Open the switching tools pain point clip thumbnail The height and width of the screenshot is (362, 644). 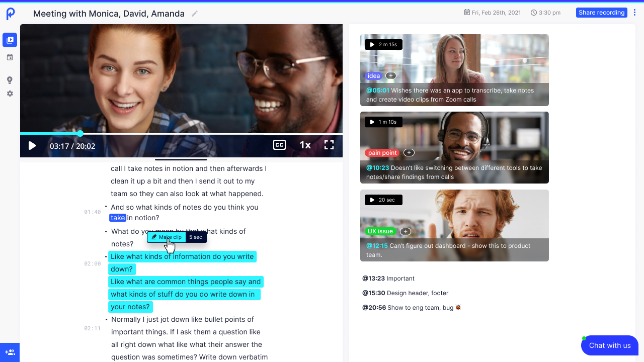(454, 147)
